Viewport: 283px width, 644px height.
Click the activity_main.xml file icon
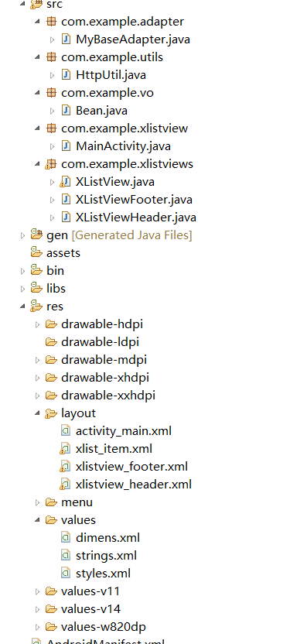pos(66,431)
